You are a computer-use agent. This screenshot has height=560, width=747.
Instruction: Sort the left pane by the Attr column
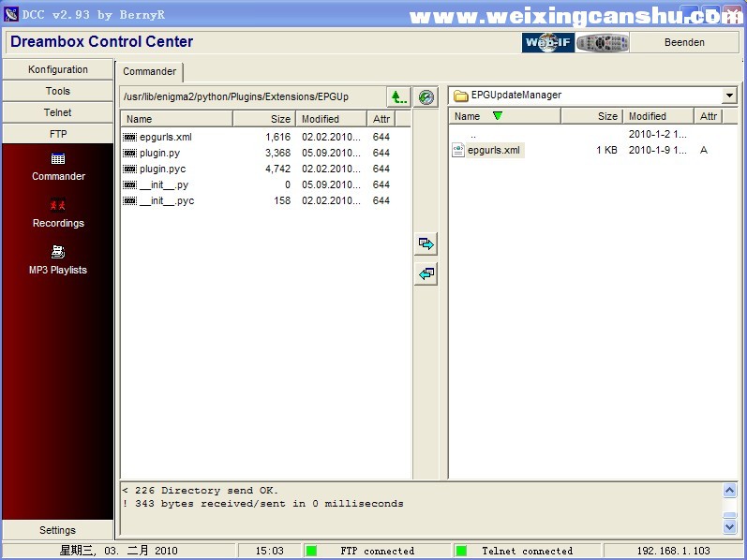(381, 119)
